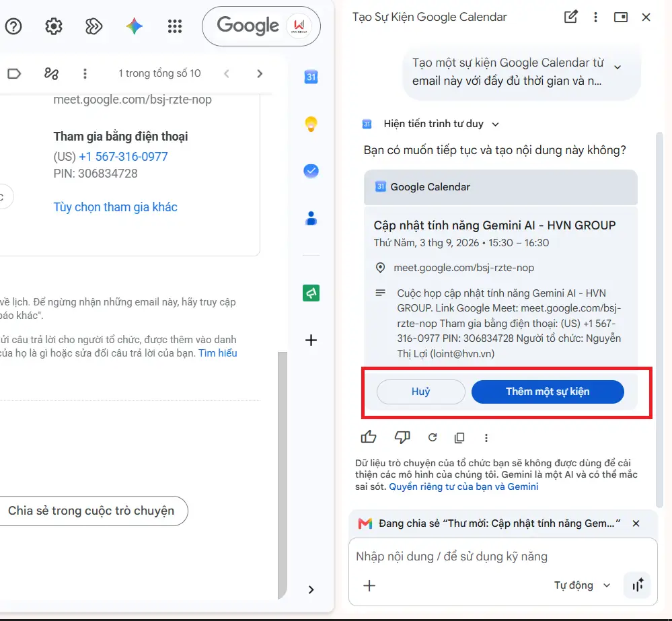Click the Gmail icon in shared chip

pyautogui.click(x=365, y=523)
